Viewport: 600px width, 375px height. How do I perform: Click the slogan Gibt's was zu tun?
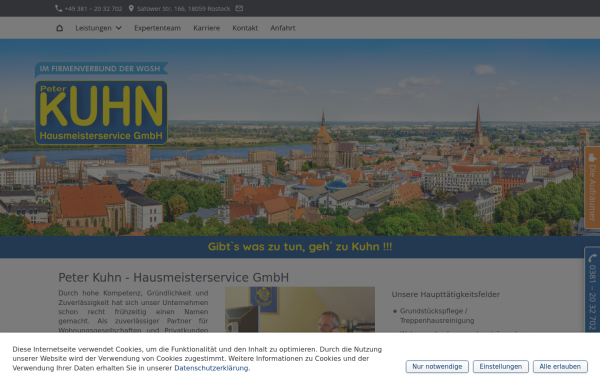pos(300,246)
